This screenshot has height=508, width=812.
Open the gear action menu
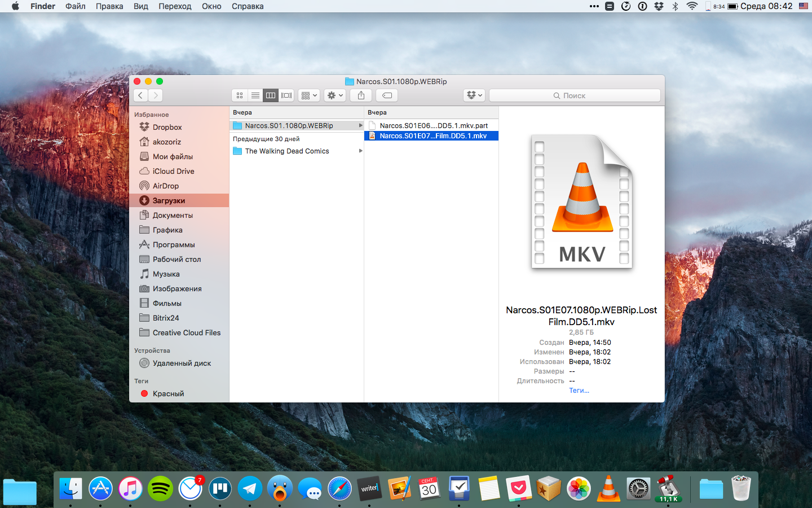335,95
